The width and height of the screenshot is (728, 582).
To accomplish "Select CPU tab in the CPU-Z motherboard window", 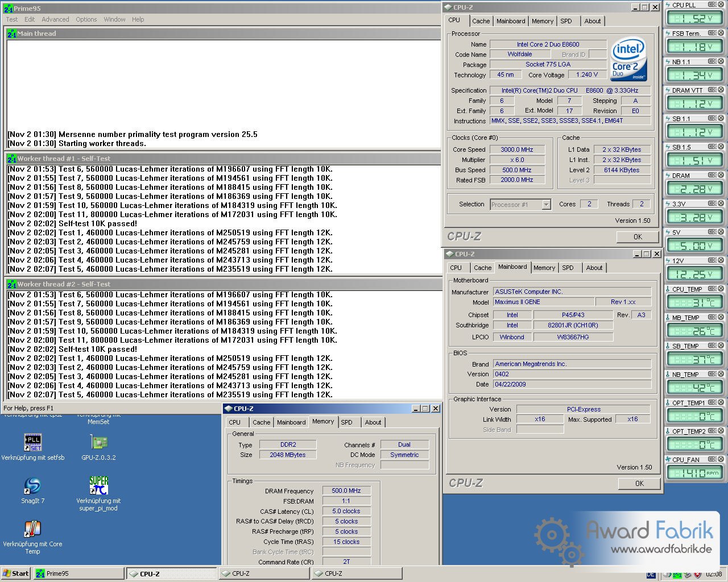I will click(x=456, y=268).
